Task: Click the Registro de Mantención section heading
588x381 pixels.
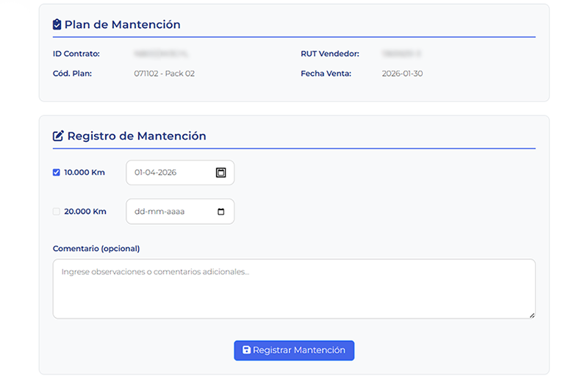Action: coord(137,136)
